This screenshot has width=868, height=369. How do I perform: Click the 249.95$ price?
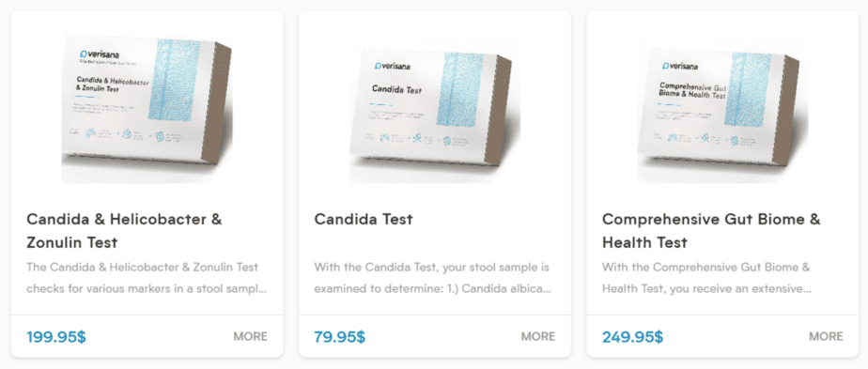(x=632, y=336)
